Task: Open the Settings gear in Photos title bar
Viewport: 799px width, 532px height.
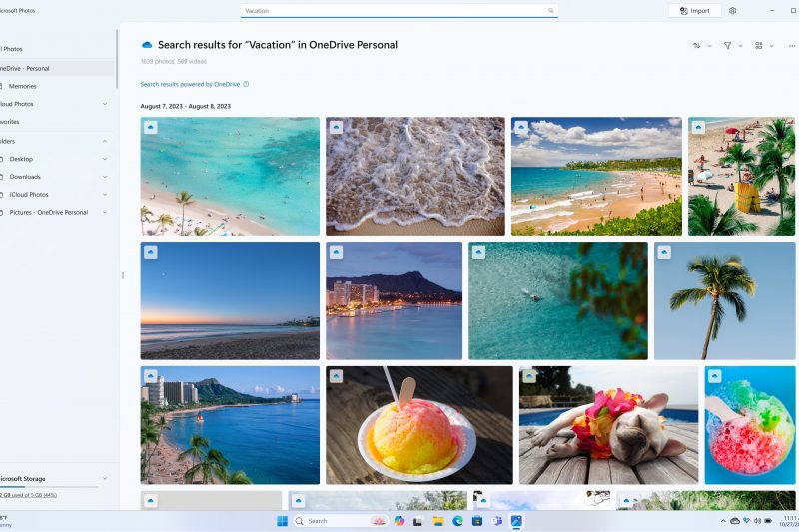Action: 732,11
